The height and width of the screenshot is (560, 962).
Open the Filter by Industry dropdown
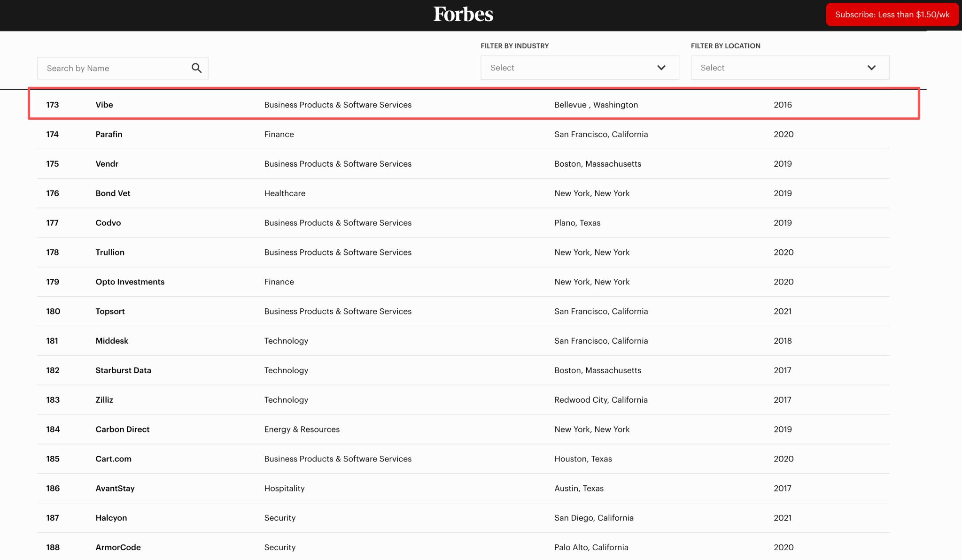579,68
